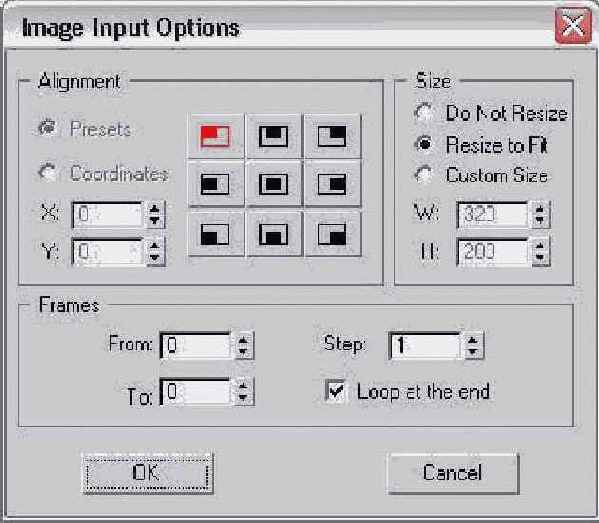Select the Custom Size radio button

click(x=424, y=175)
